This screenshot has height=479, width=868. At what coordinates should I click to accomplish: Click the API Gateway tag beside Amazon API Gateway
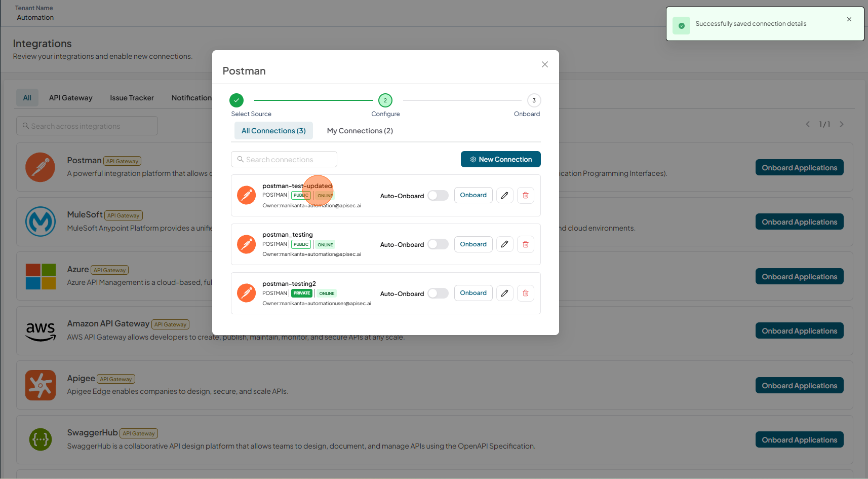tap(170, 324)
